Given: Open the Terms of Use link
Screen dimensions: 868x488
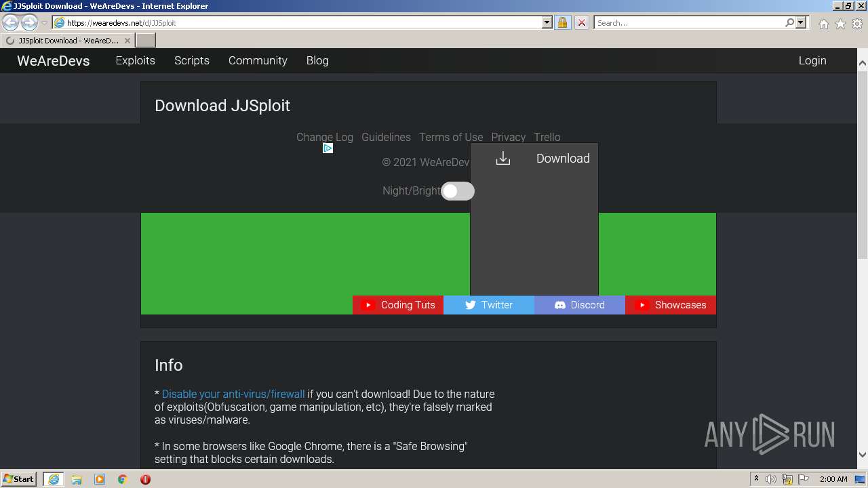Looking at the screenshot, I should 451,137.
